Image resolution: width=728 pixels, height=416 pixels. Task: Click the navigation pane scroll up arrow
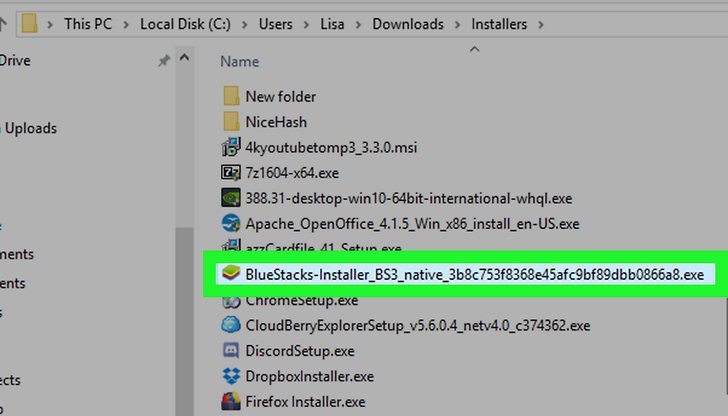pyautogui.click(x=184, y=58)
